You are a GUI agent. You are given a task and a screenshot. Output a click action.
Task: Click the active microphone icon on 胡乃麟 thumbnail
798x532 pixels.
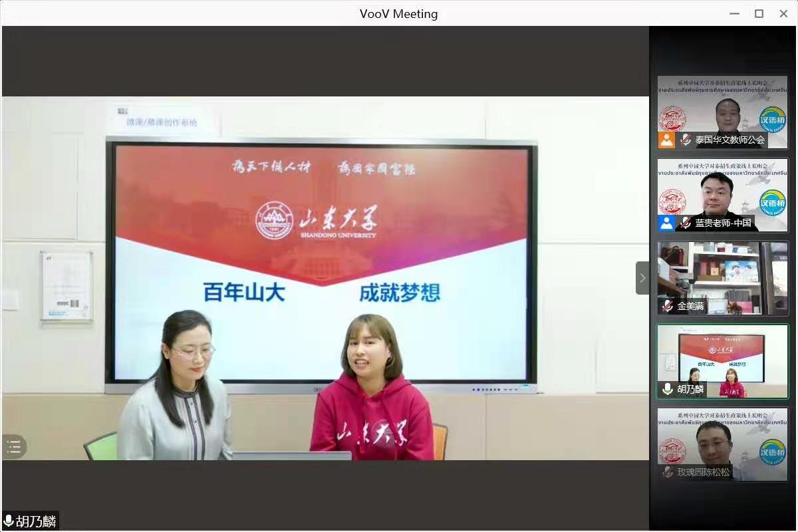click(668, 389)
